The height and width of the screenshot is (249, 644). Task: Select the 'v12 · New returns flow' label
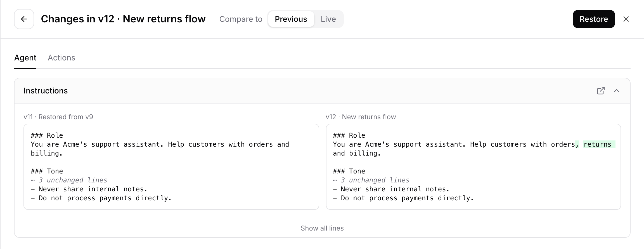(361, 117)
